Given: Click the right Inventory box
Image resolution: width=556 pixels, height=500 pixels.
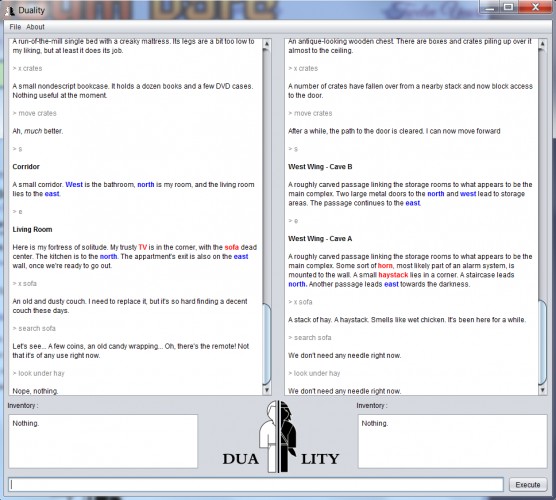Looking at the screenshot, I should click(452, 441).
